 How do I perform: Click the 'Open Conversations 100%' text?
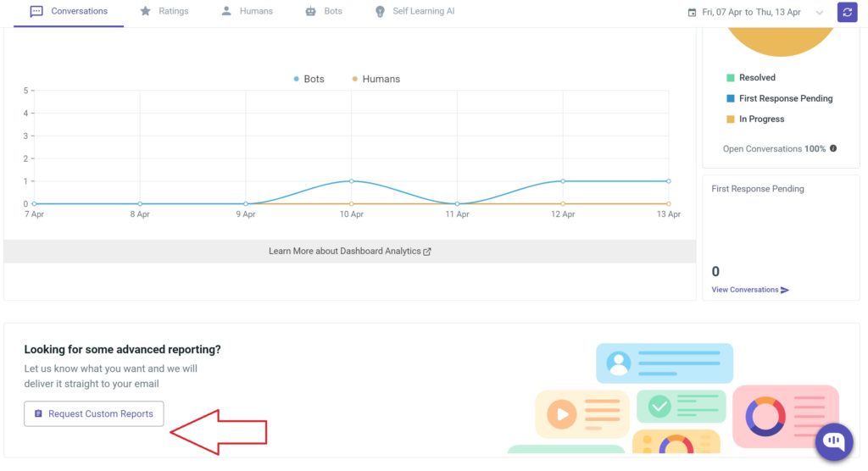click(x=774, y=149)
